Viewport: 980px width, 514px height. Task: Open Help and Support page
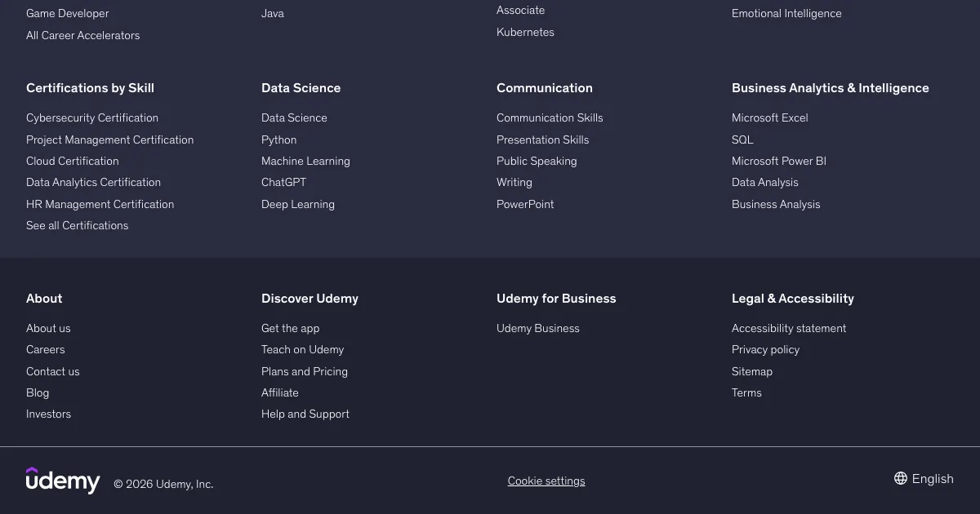305,414
